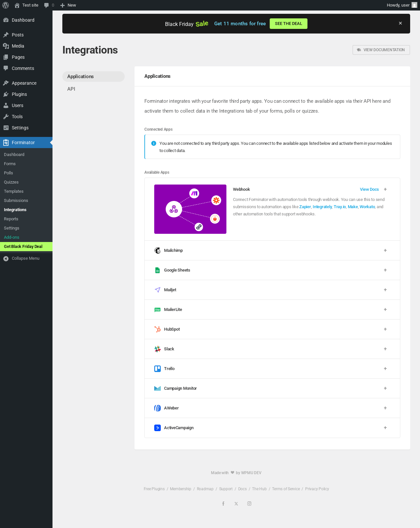Click the Google Sheets icon
Image resolution: width=420 pixels, height=528 pixels.
(157, 270)
